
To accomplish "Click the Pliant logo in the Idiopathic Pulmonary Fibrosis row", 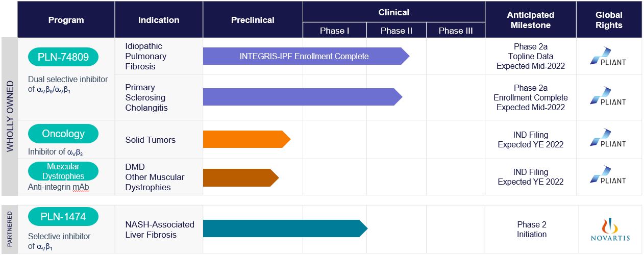I will click(x=608, y=57).
